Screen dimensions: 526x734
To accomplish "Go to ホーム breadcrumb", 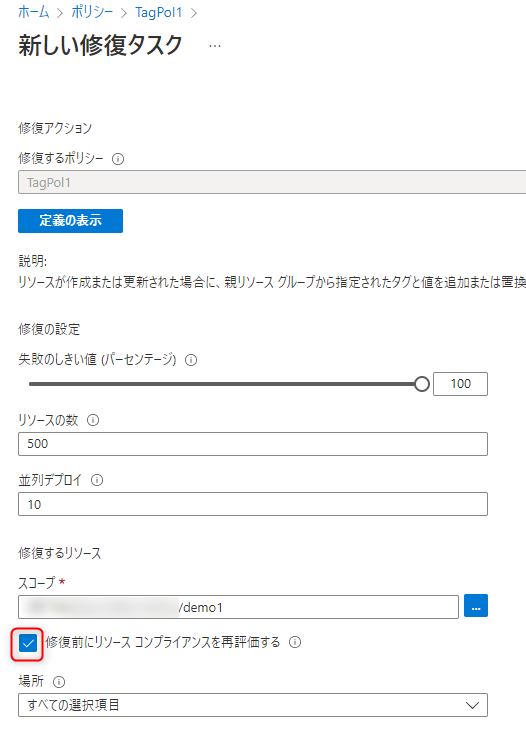I will (x=34, y=12).
